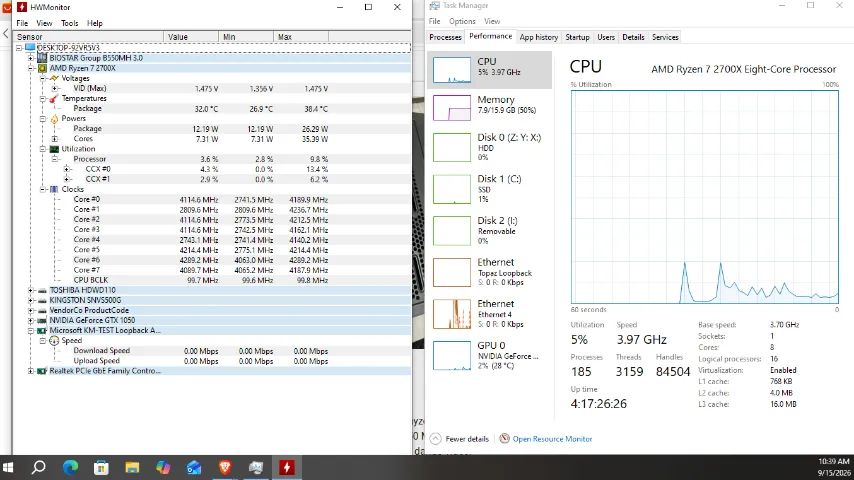Image resolution: width=854 pixels, height=480 pixels.
Task: Switch to the Users tab
Action: point(606,37)
